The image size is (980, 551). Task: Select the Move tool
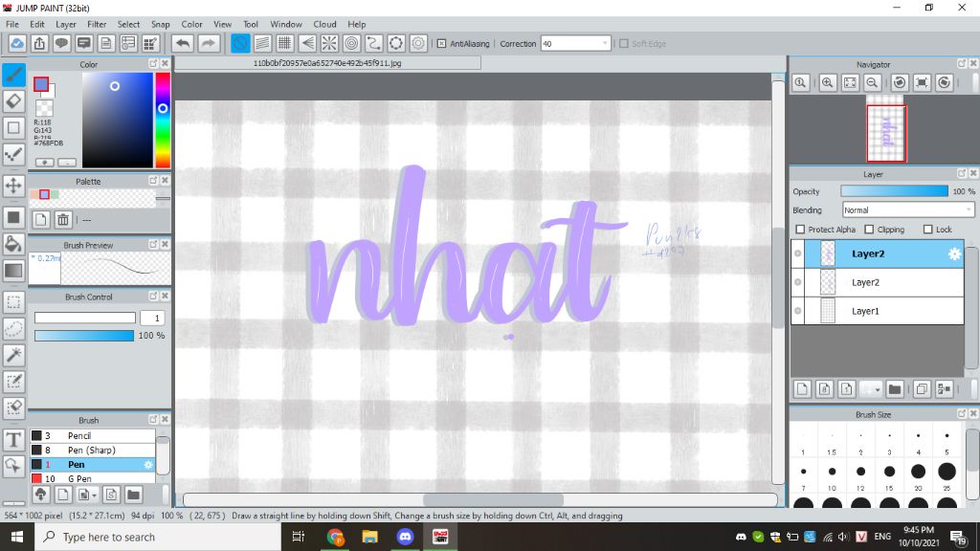click(13, 186)
